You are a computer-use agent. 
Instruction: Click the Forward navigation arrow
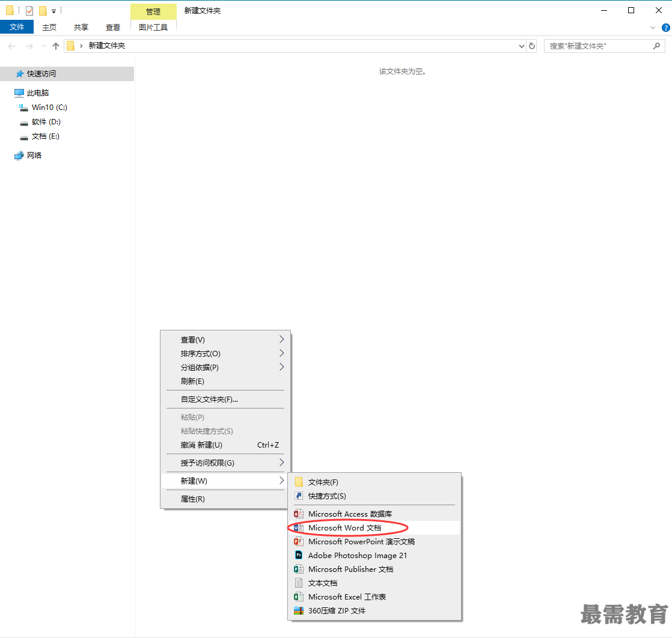point(29,46)
